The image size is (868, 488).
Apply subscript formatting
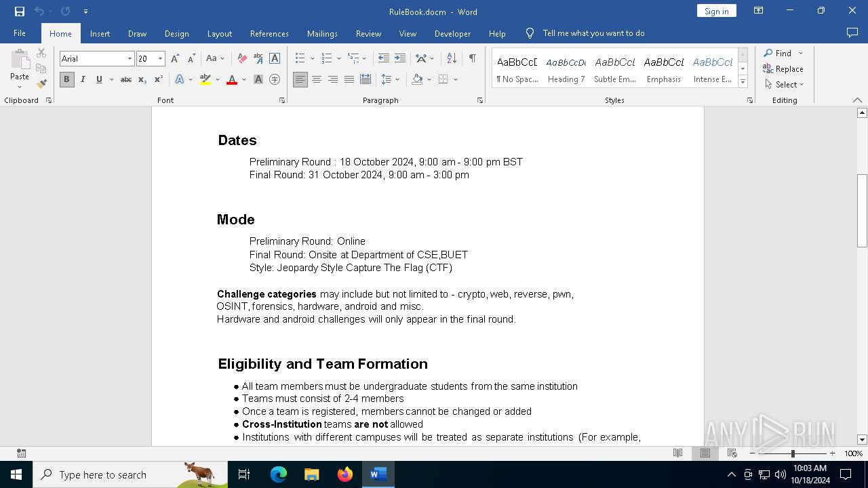(142, 79)
